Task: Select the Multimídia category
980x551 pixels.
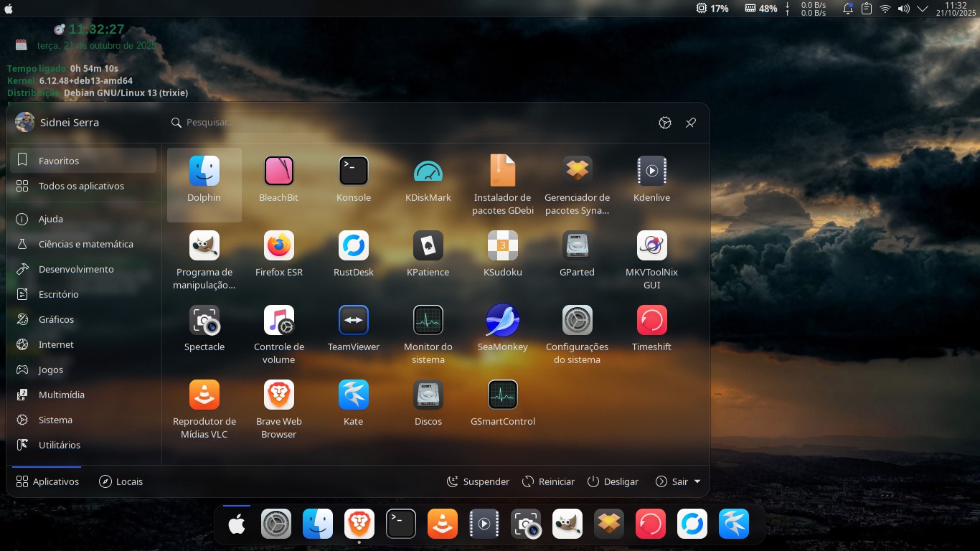Action: click(62, 395)
